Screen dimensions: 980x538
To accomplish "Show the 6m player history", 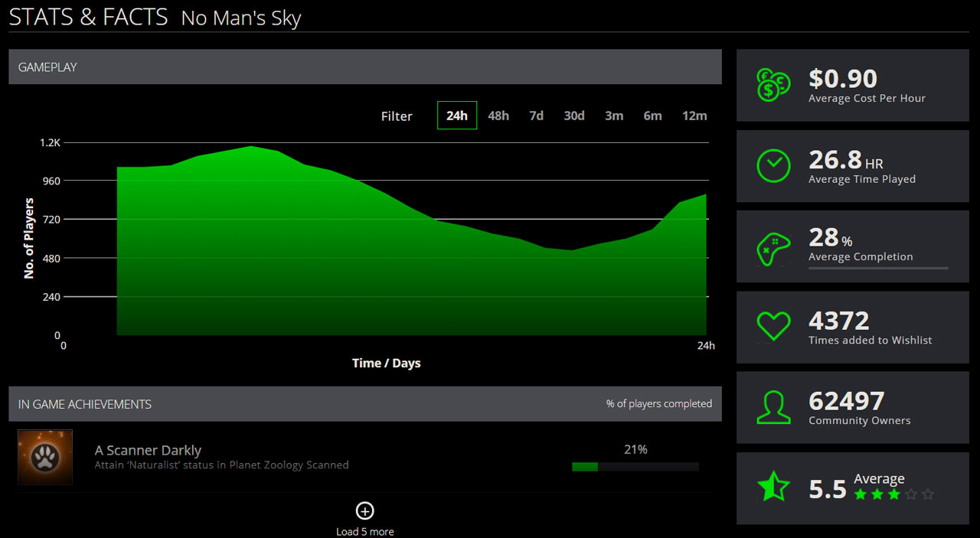I will pyautogui.click(x=652, y=116).
